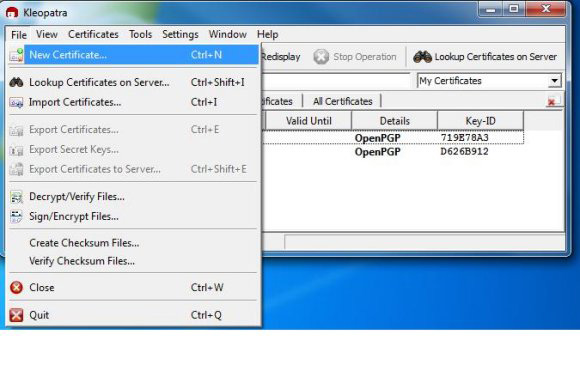Minimize the Kleopatra window
580x371 pixels.
(490, 10)
